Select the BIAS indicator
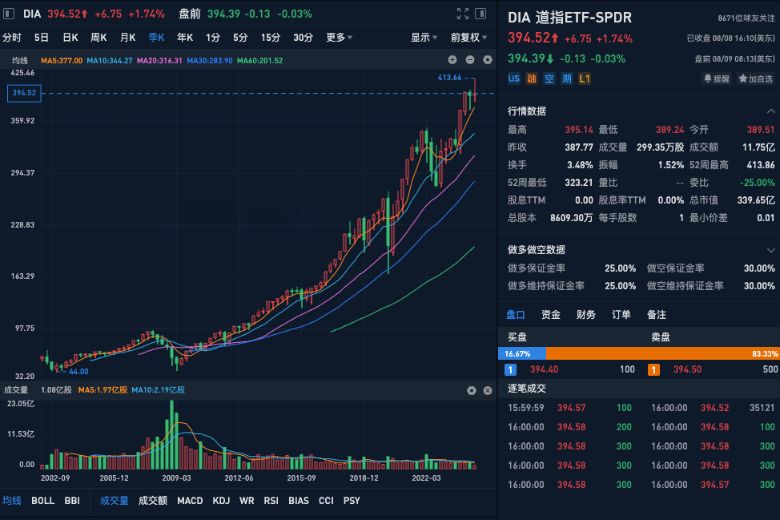This screenshot has width=780, height=520. coord(298,501)
